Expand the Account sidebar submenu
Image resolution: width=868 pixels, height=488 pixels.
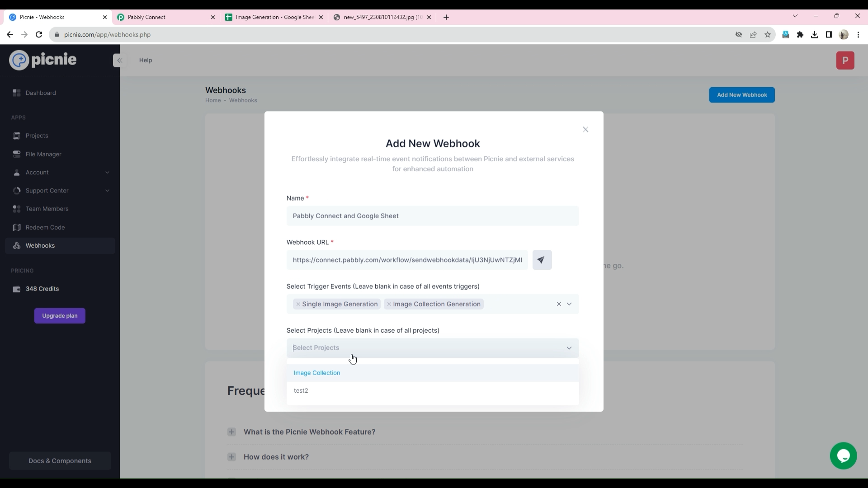pos(107,173)
